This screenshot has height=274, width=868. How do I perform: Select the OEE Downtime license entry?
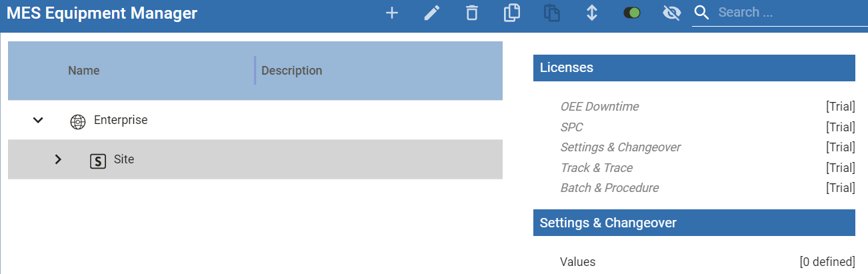coord(599,107)
